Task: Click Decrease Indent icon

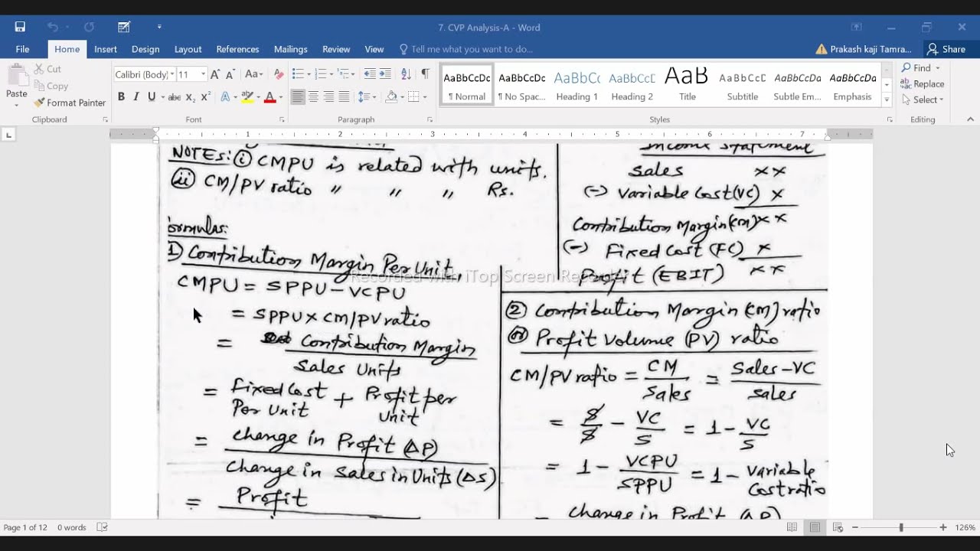Action: (370, 74)
